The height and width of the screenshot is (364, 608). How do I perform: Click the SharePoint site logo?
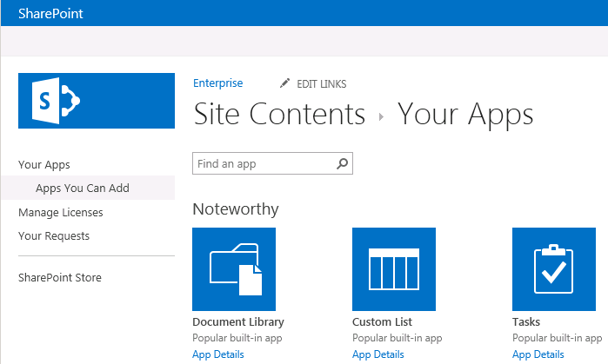click(x=96, y=101)
